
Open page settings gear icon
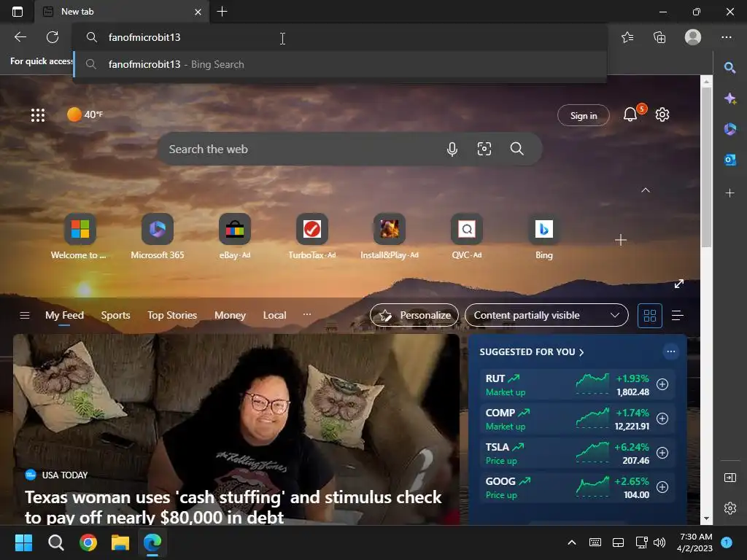pos(662,114)
